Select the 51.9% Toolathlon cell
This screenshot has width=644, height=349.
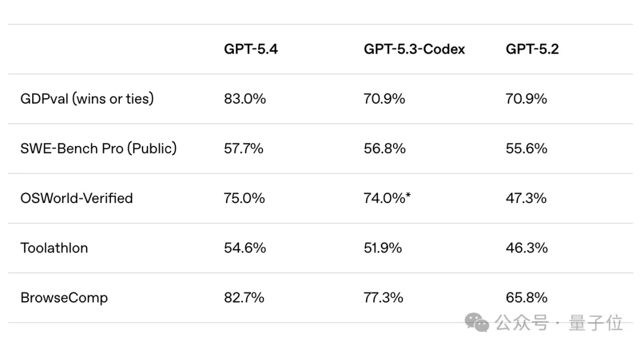[x=383, y=248]
